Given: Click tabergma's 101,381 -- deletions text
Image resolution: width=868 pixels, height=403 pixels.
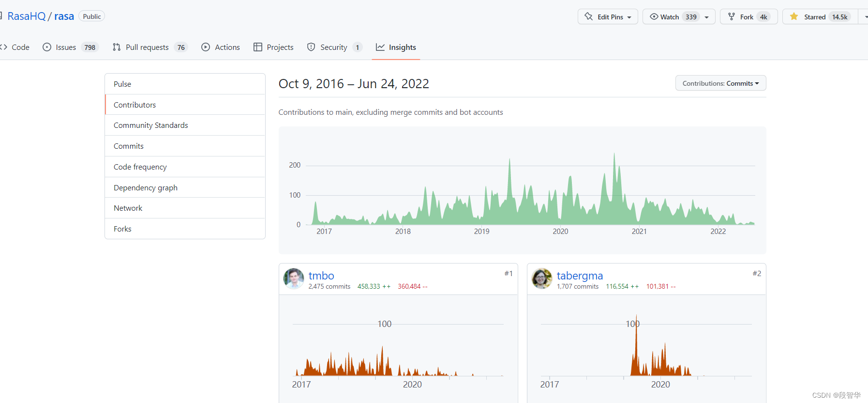Looking at the screenshot, I should pyautogui.click(x=661, y=286).
